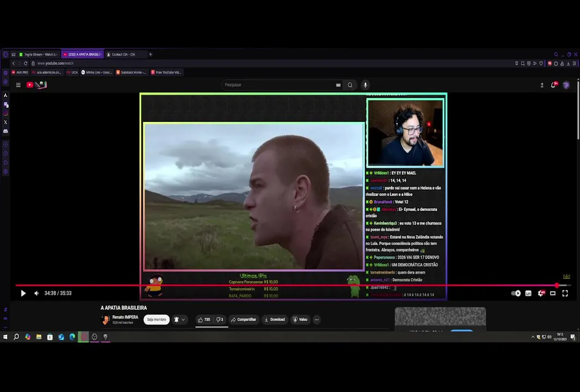Click the magnifier search button
Image resolution: width=580 pixels, height=392 pixels.
coord(350,85)
